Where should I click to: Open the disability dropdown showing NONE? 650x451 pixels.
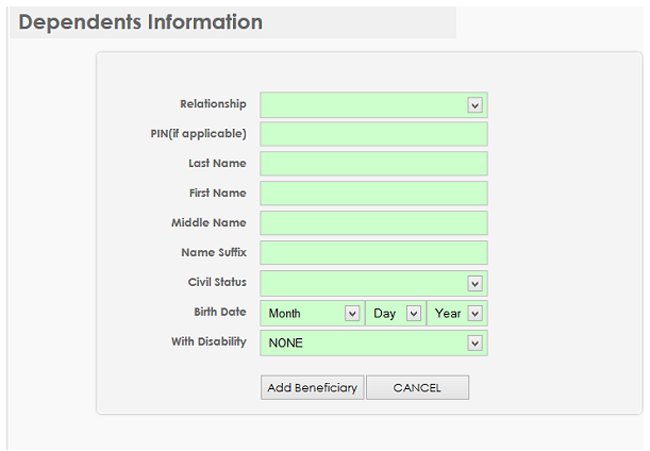[x=373, y=343]
